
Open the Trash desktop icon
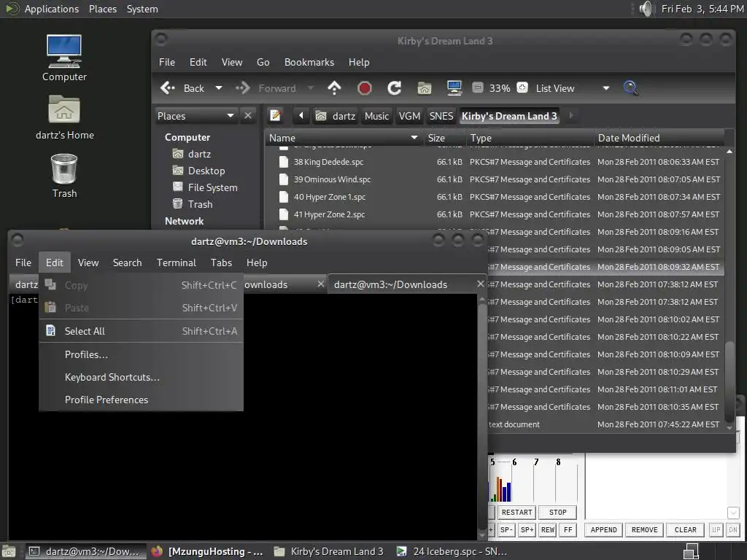coord(64,176)
